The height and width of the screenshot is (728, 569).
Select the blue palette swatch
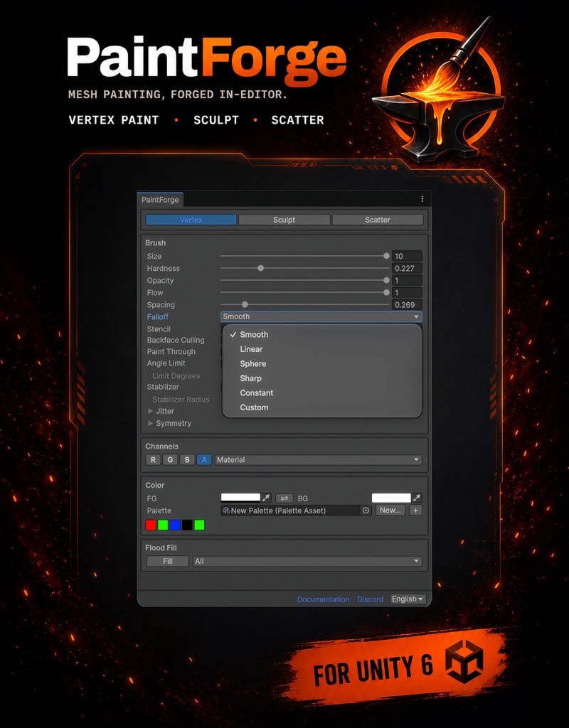pos(175,525)
